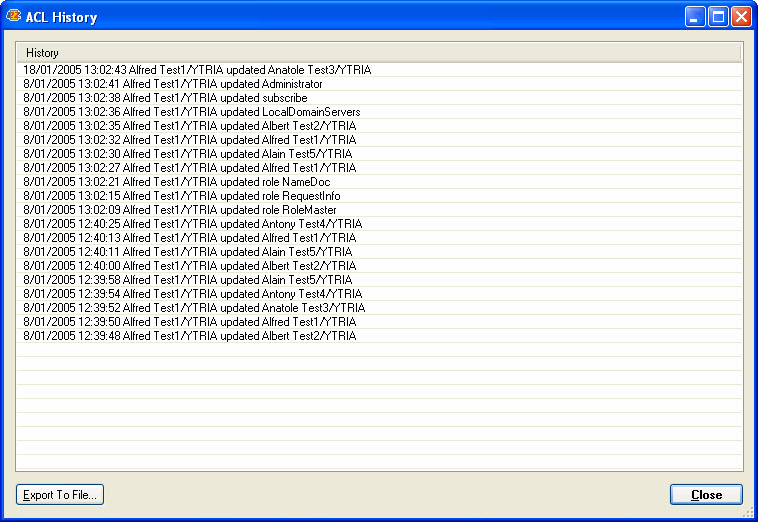Select the last entry at 12:39:48
This screenshot has width=758, height=522.
pos(189,336)
